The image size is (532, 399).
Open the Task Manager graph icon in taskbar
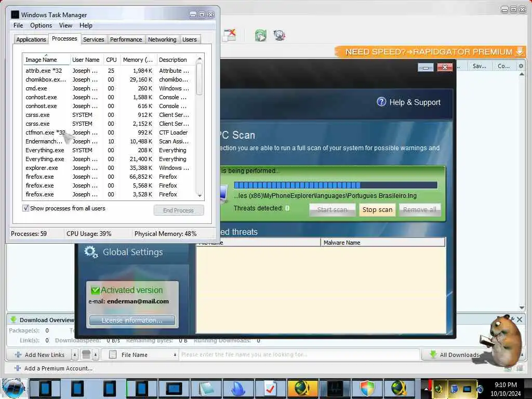(x=335, y=389)
